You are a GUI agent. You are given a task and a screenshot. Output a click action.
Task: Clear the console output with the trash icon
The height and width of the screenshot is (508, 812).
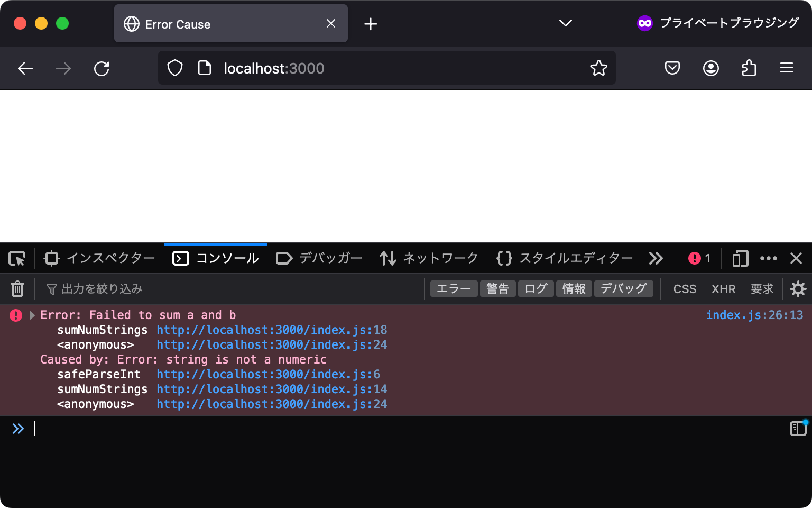click(x=17, y=289)
